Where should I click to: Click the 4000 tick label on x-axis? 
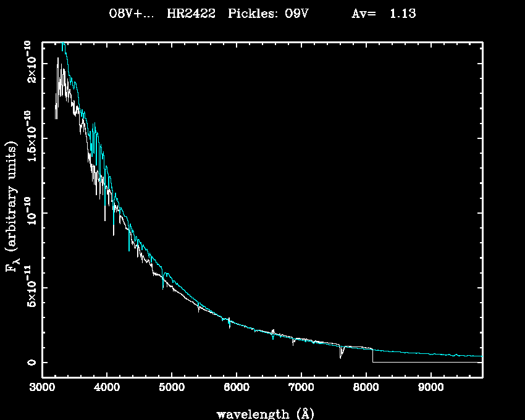pos(107,388)
